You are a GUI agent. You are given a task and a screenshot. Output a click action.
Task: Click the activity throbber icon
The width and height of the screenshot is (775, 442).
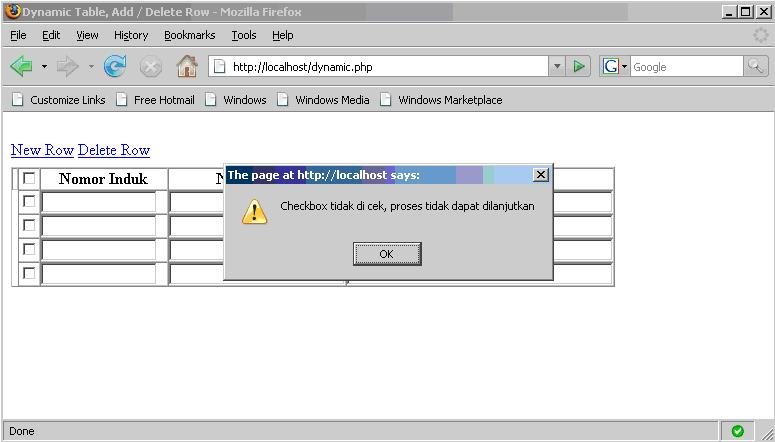(761, 35)
